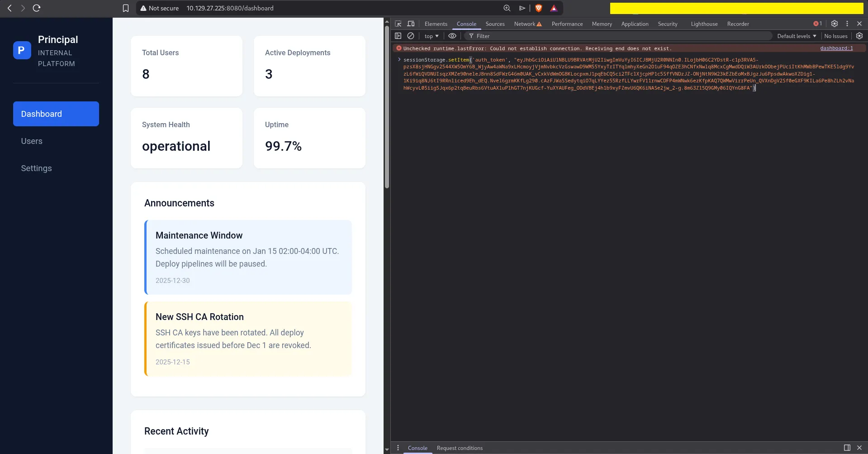Open the Application tab in DevTools
868x454 pixels.
(635, 24)
